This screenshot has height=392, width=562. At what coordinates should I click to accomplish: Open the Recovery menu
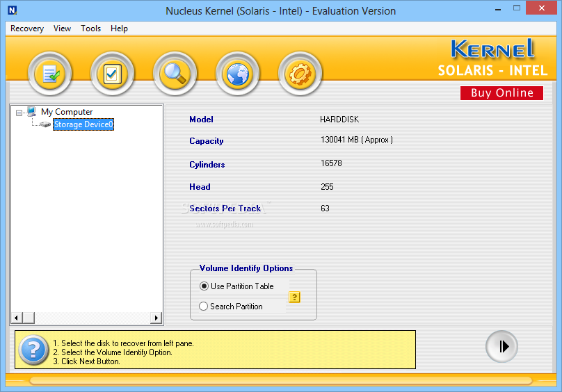[x=27, y=28]
